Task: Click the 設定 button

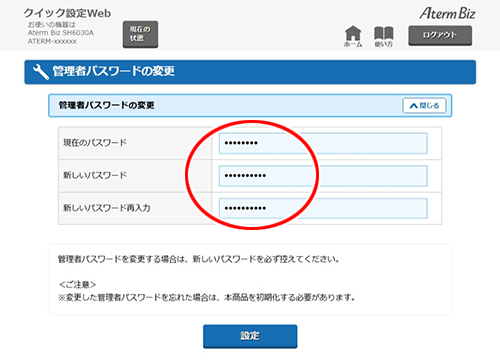Action: click(250, 336)
